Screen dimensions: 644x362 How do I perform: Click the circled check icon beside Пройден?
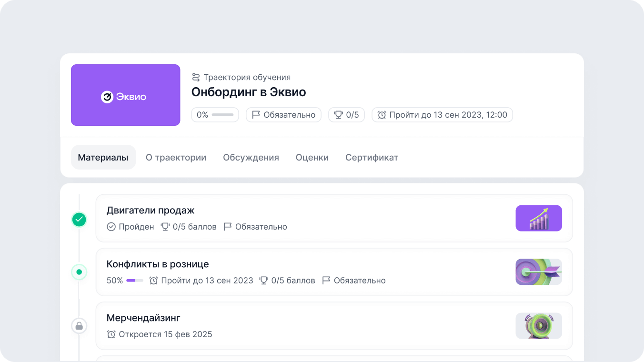(111, 227)
